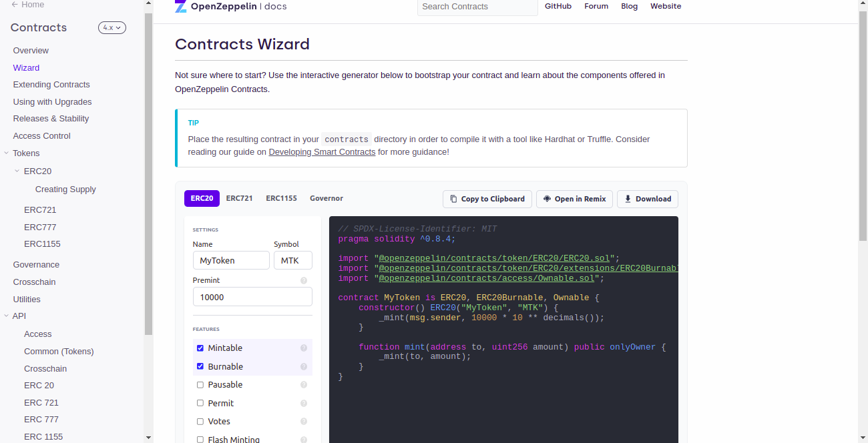
Task: Switch to the ERC721 tab
Action: [x=239, y=199]
